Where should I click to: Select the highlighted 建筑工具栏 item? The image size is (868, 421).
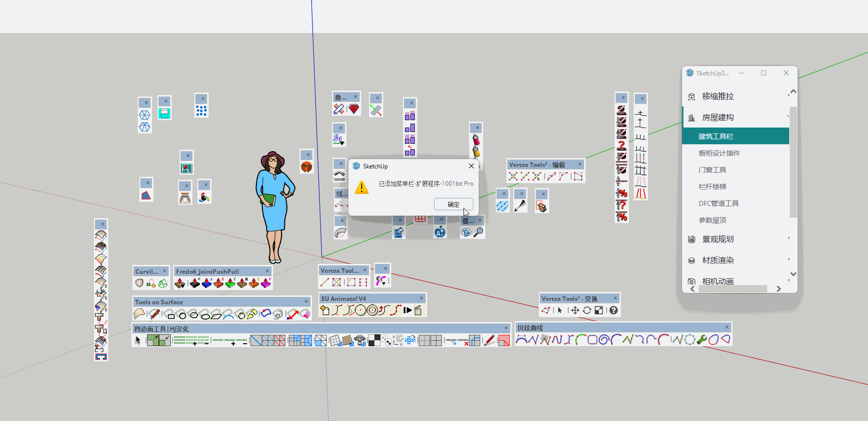(x=715, y=136)
